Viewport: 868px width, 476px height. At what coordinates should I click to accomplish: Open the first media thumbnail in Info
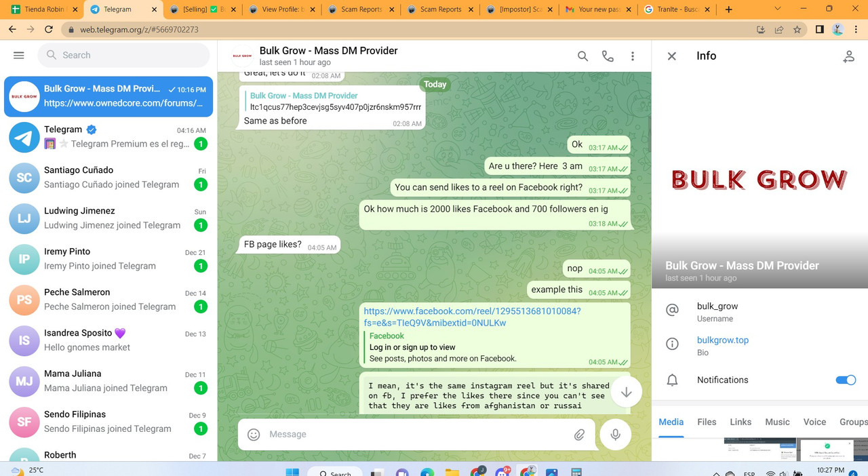point(759,450)
